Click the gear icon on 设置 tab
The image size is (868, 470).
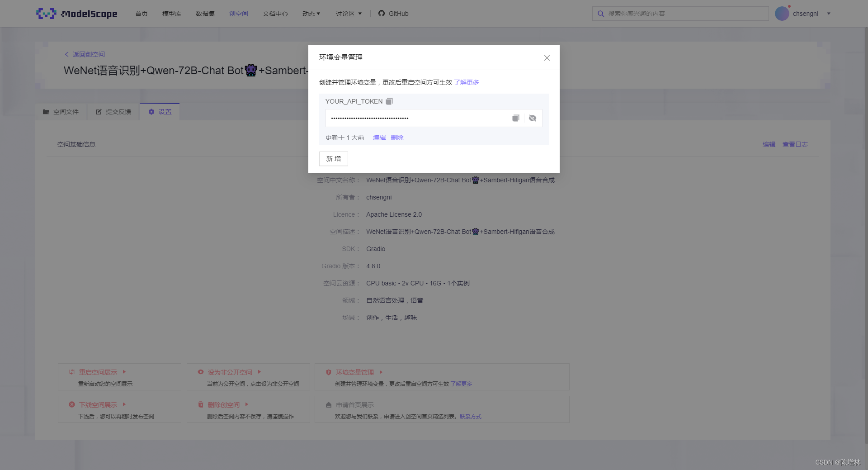pos(151,112)
